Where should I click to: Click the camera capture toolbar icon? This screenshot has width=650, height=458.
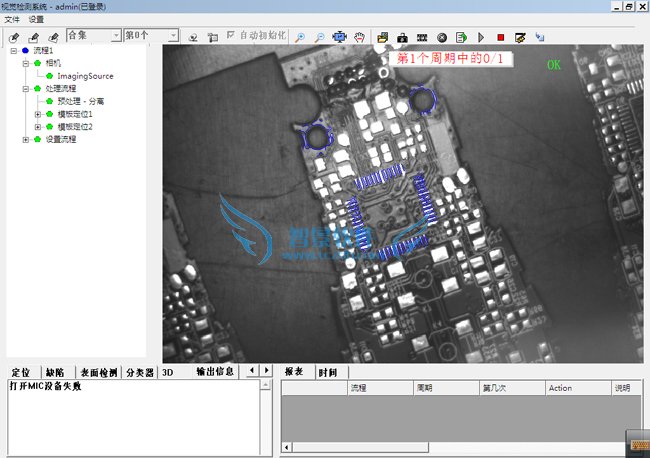point(402,37)
